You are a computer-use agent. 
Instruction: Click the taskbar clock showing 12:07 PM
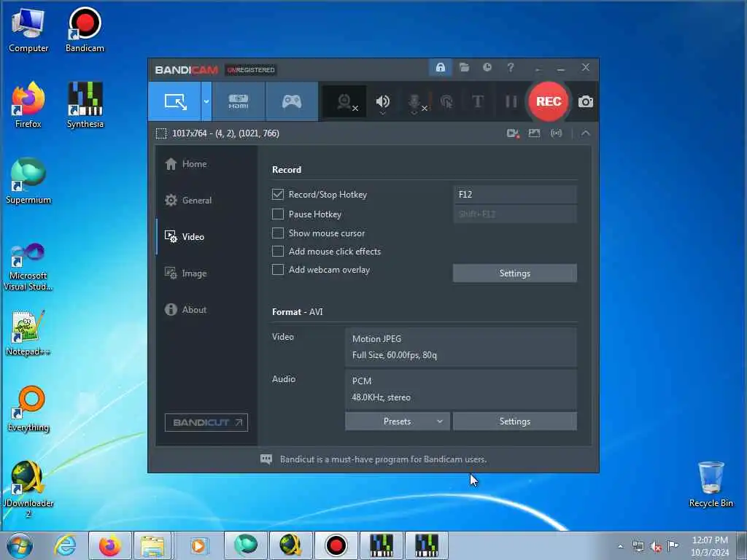click(710, 546)
